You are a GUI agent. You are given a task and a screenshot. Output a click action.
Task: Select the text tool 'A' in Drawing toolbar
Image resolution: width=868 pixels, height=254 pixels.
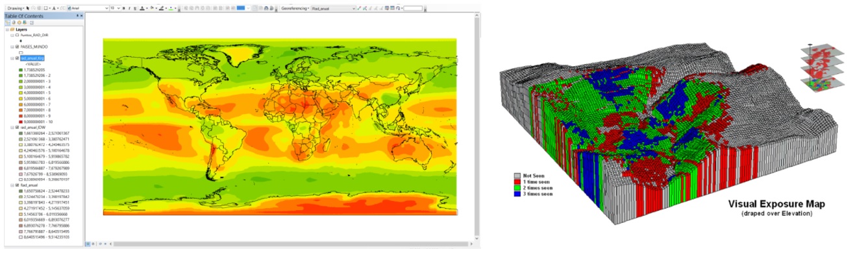[x=54, y=8]
